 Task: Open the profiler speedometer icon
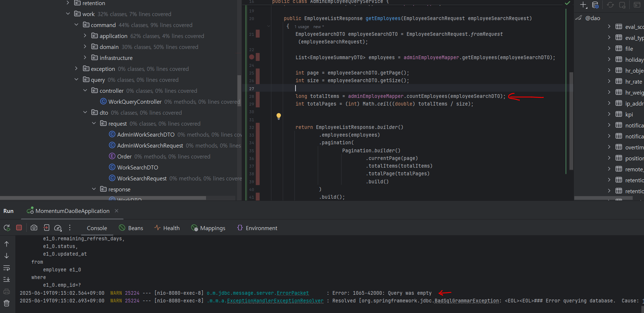pos(58,228)
